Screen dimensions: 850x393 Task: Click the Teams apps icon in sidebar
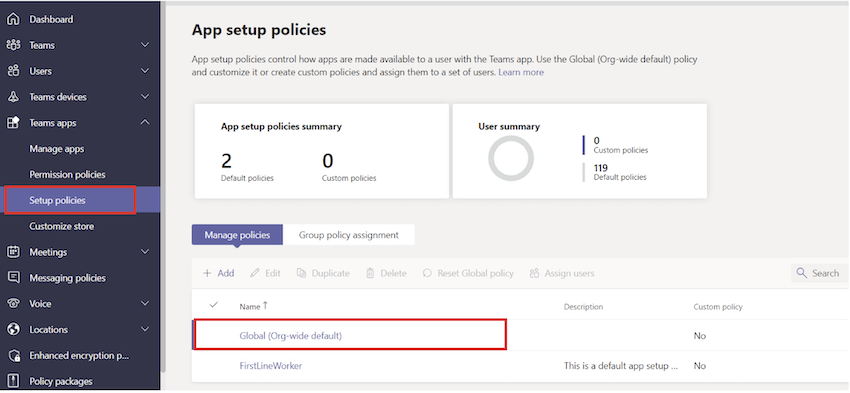13,123
